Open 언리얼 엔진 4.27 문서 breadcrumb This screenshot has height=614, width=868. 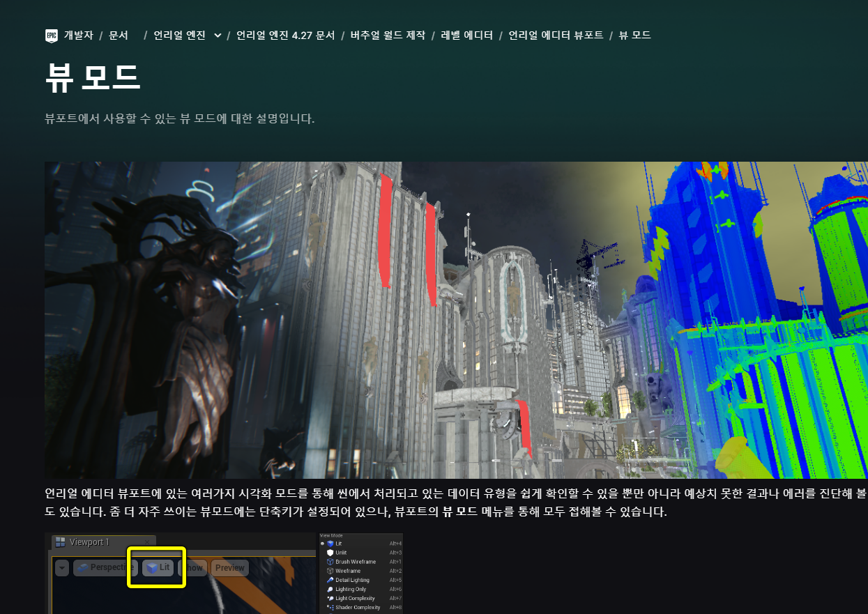pyautogui.click(x=286, y=35)
